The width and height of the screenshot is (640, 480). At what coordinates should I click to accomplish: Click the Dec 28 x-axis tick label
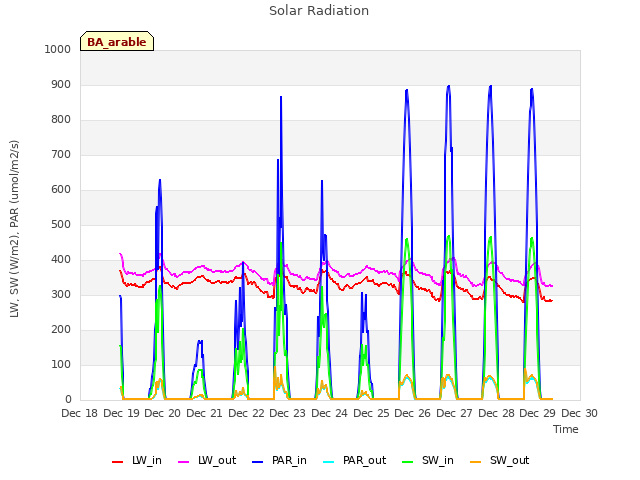coord(496,413)
